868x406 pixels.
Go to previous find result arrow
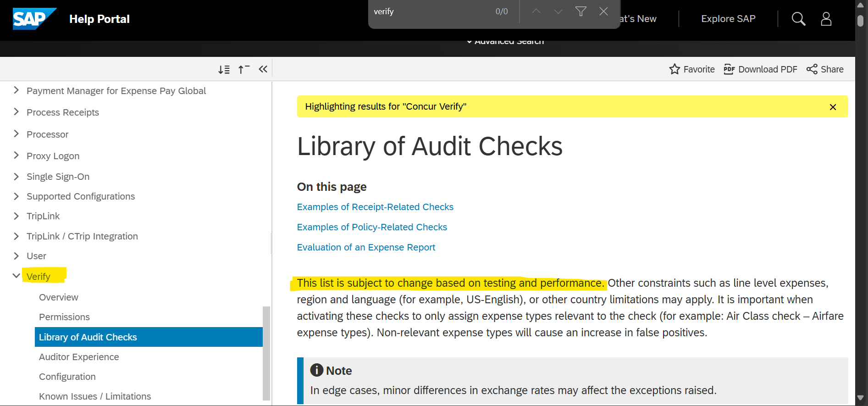[536, 11]
